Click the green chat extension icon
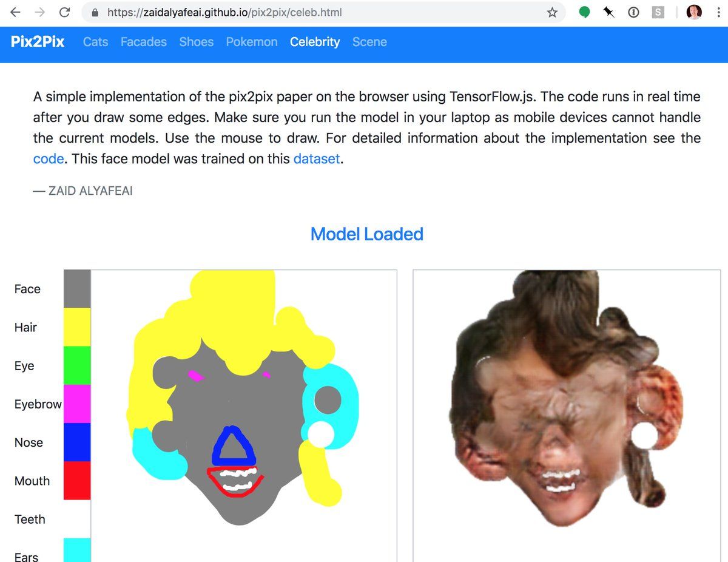728x562 pixels. [x=584, y=12]
